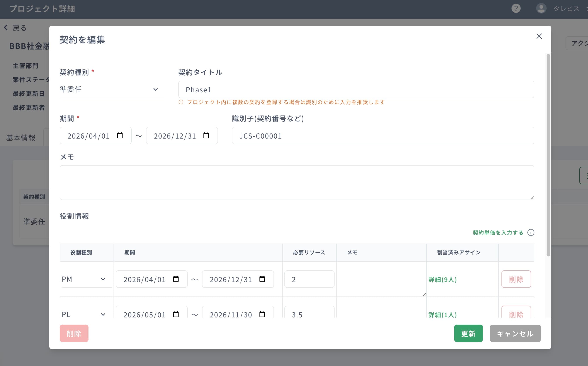Open the contract start date calendar picker
588x366 pixels.
tap(120, 136)
